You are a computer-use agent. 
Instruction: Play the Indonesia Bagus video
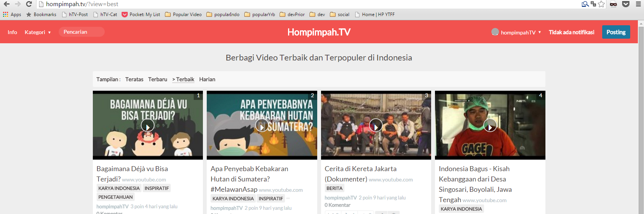tap(490, 125)
